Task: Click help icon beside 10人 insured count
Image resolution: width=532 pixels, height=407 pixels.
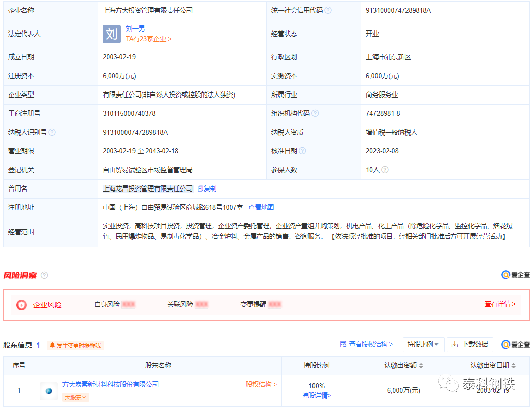Action: 385,170
